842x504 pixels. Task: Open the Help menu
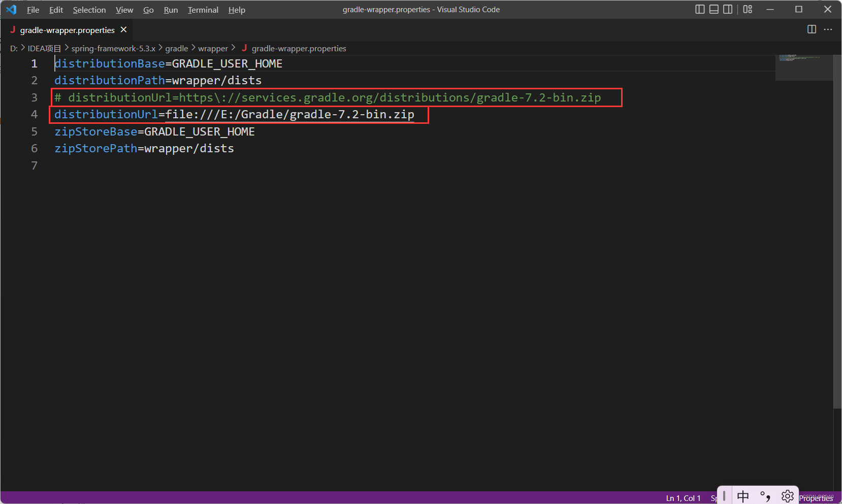237,10
